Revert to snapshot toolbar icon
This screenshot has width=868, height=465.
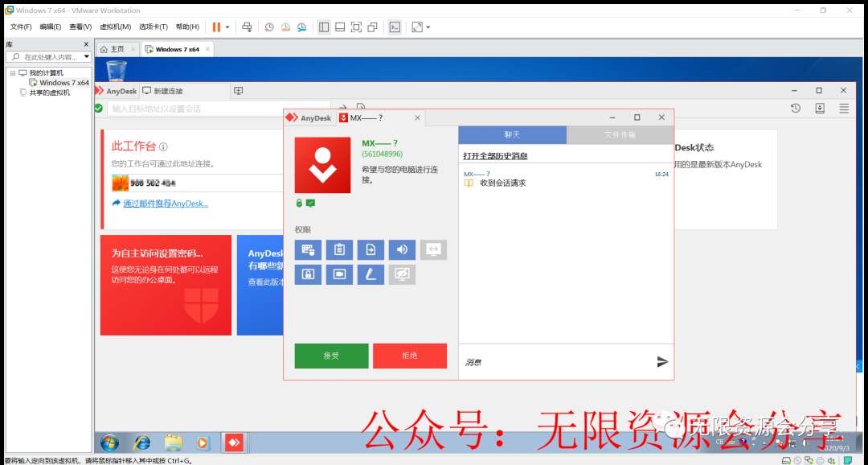coord(285,27)
